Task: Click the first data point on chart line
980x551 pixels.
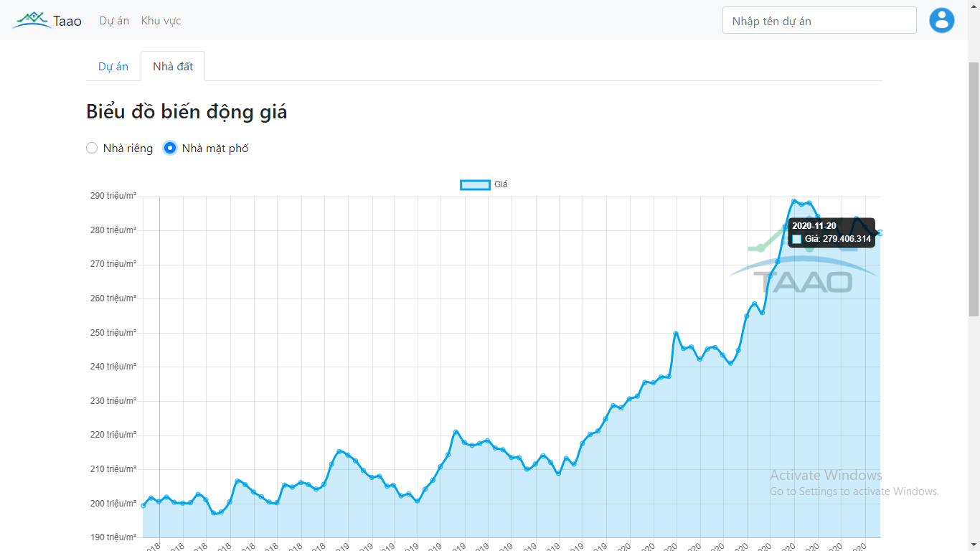Action: tap(143, 505)
